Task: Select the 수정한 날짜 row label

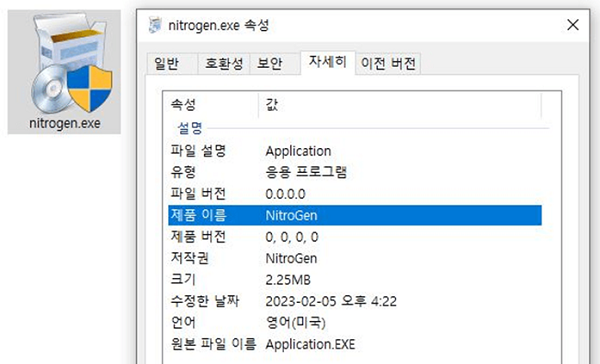Action: (x=205, y=301)
